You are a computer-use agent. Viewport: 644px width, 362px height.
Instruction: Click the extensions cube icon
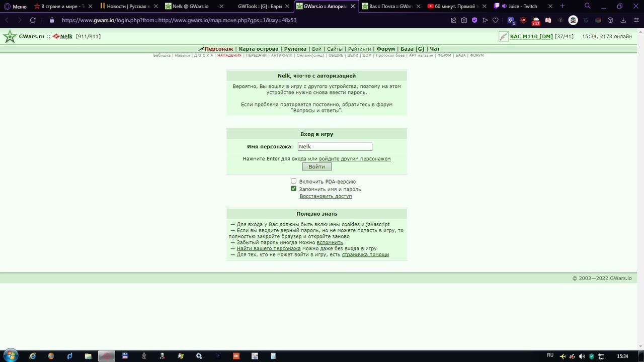click(610, 20)
